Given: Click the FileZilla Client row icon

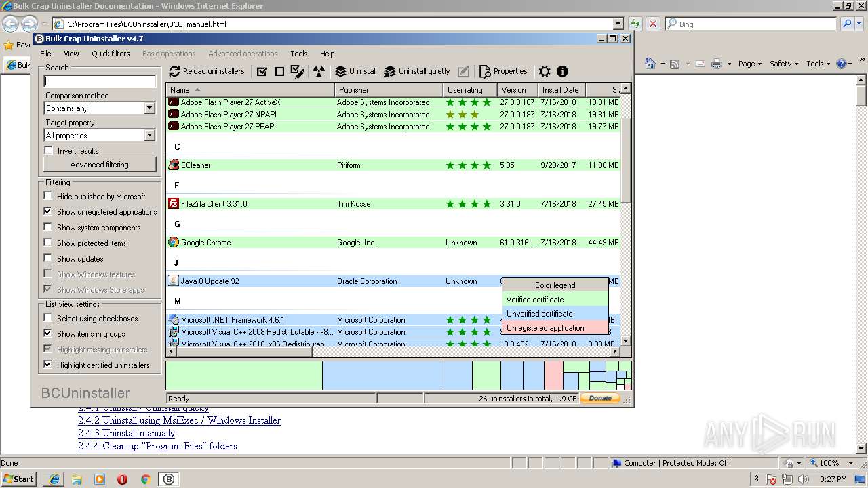Looking at the screenshot, I should pyautogui.click(x=174, y=203).
